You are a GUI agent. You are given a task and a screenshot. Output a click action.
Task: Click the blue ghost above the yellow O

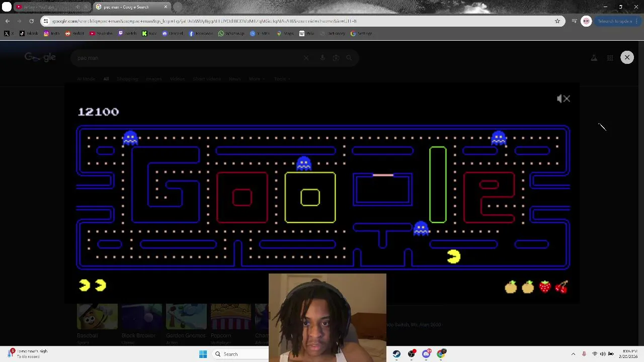coord(304,163)
